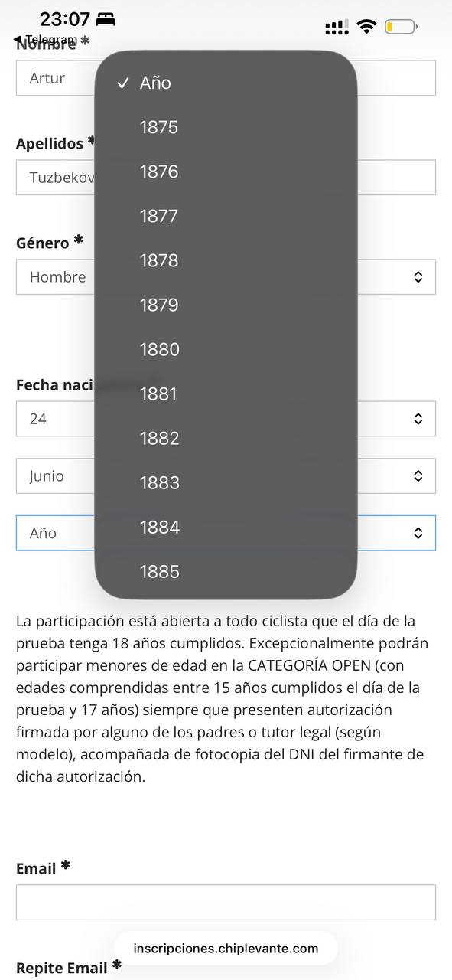Select the checked Año option in the picker
Image resolution: width=452 pixels, height=980 pixels.
pyautogui.click(x=226, y=83)
